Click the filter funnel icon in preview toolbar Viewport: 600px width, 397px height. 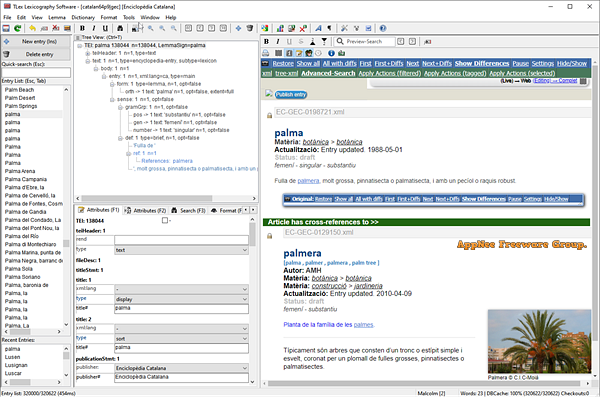pos(324,42)
